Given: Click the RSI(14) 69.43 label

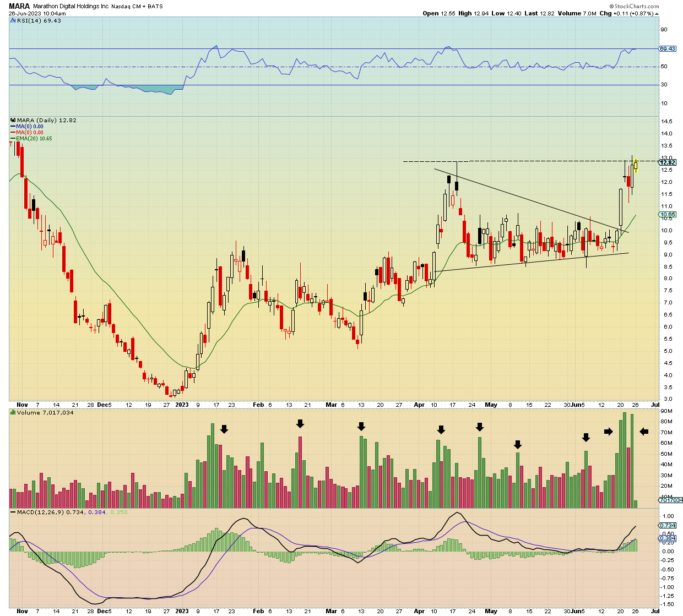Looking at the screenshot, I should [x=39, y=20].
